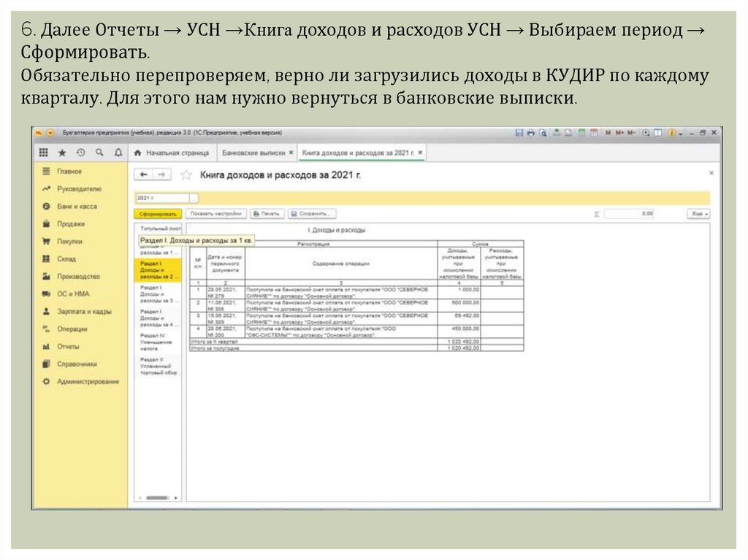Click the Search magnifier icon
The height and width of the screenshot is (560, 748).
pos(99,153)
